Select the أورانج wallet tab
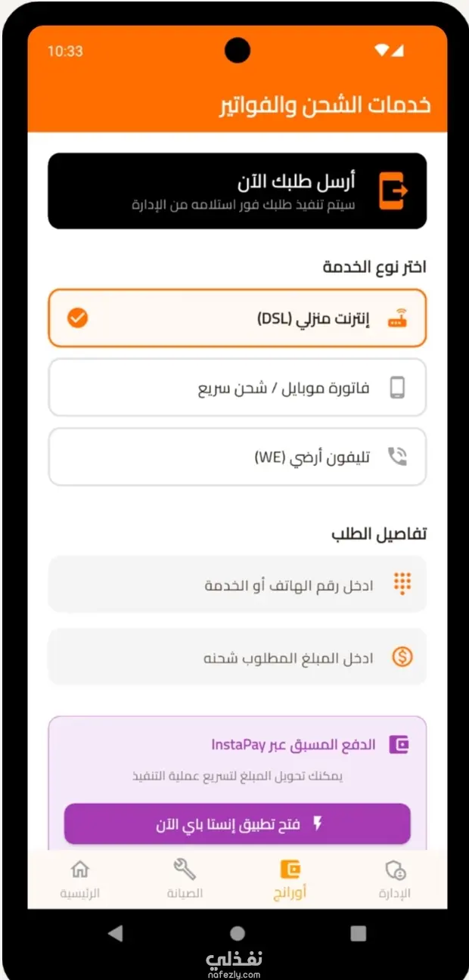 point(290,878)
